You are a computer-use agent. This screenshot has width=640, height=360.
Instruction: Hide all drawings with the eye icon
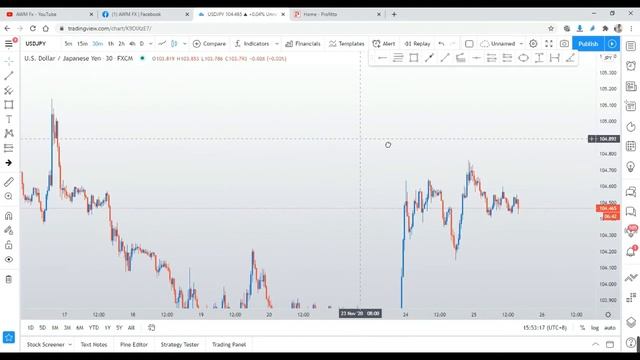(x=9, y=260)
